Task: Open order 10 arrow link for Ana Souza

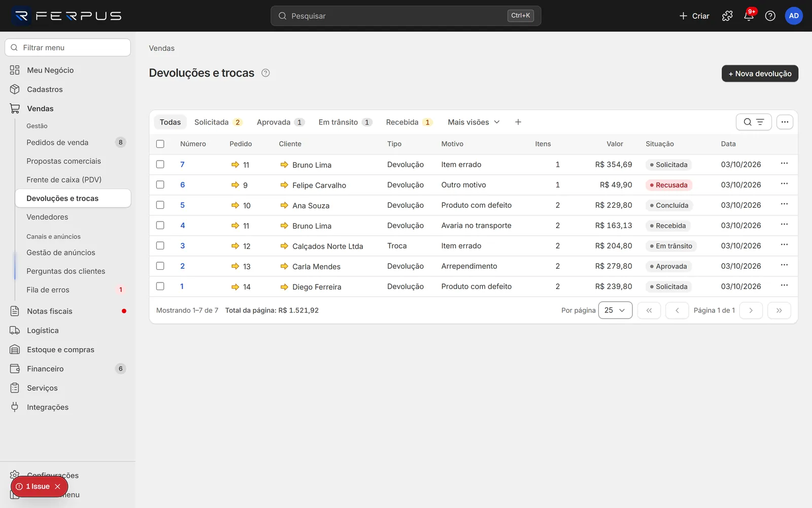Action: point(235,205)
